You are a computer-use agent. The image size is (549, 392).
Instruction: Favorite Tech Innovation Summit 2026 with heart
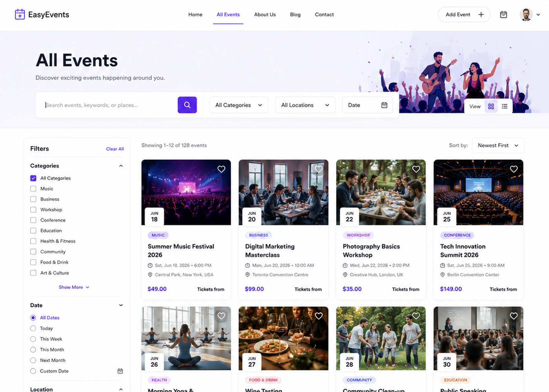[514, 169]
